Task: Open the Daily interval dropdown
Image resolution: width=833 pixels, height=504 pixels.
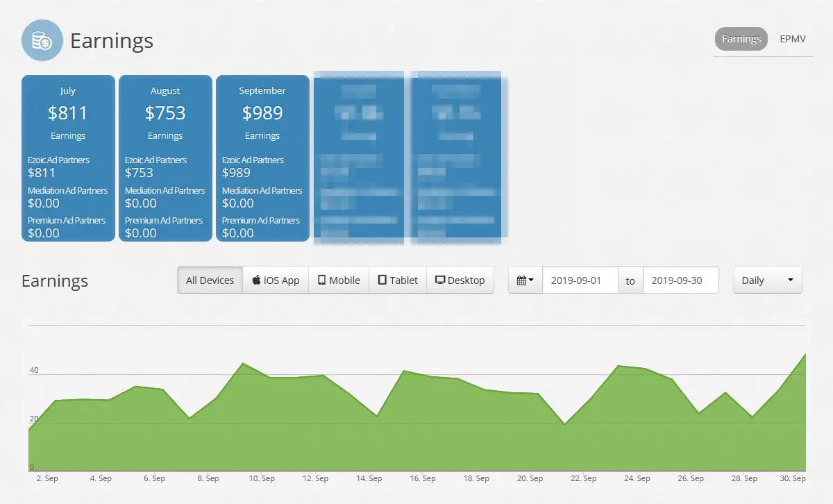Action: [x=768, y=280]
